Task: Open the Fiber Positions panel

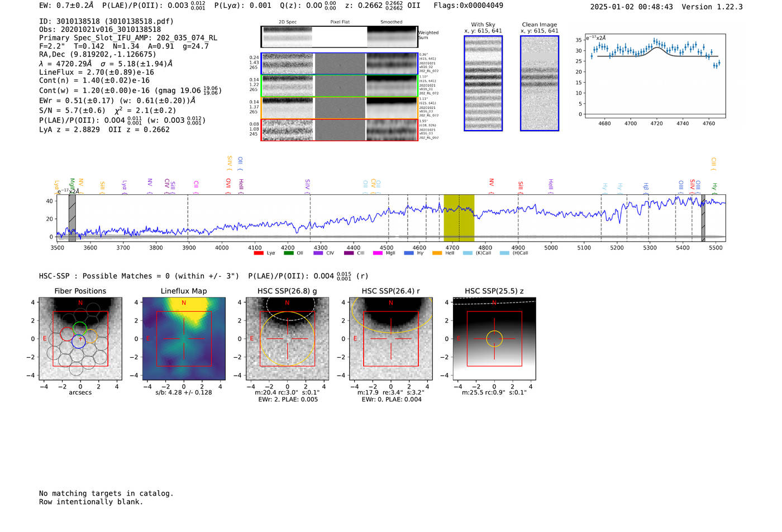Action: pyautogui.click(x=80, y=339)
